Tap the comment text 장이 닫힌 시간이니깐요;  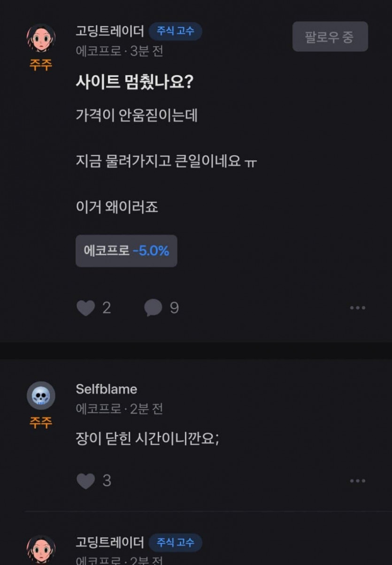(x=147, y=438)
